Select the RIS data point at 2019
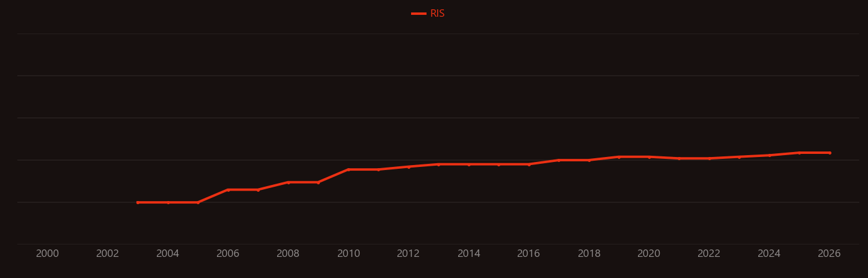868x278 pixels. [619, 157]
